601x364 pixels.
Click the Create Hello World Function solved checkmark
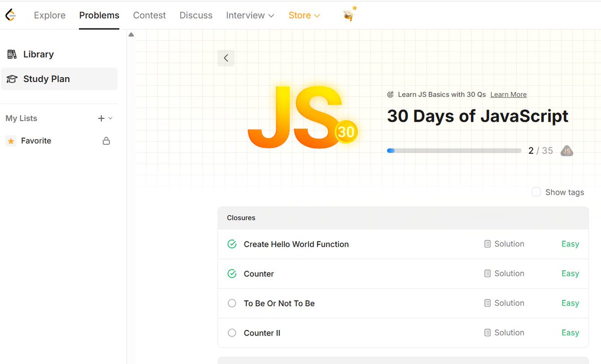[232, 244]
